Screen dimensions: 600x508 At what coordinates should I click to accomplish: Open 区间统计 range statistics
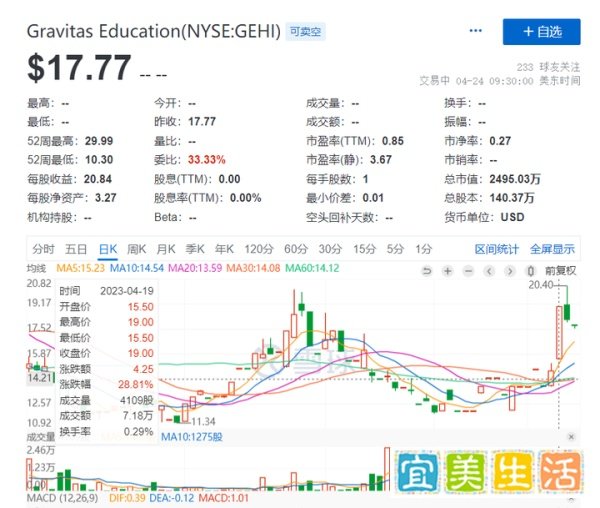point(497,249)
